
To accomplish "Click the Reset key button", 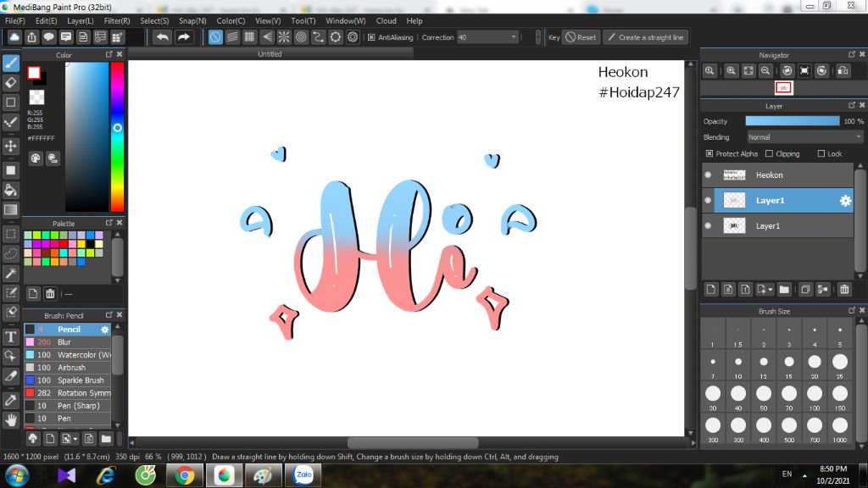I will coord(581,37).
